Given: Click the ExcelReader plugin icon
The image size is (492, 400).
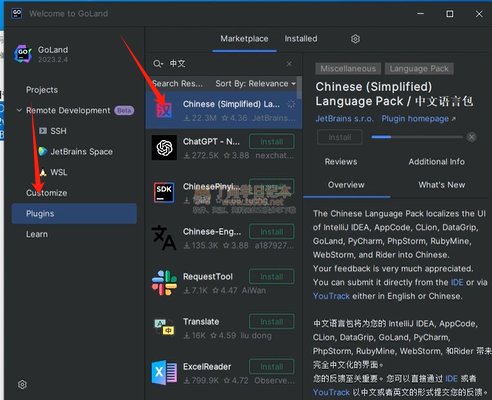Looking at the screenshot, I should pyautogui.click(x=164, y=372).
